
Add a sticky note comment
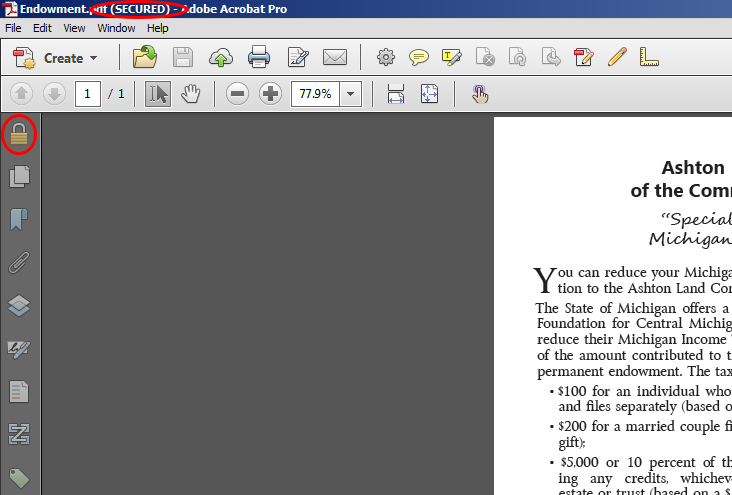419,57
